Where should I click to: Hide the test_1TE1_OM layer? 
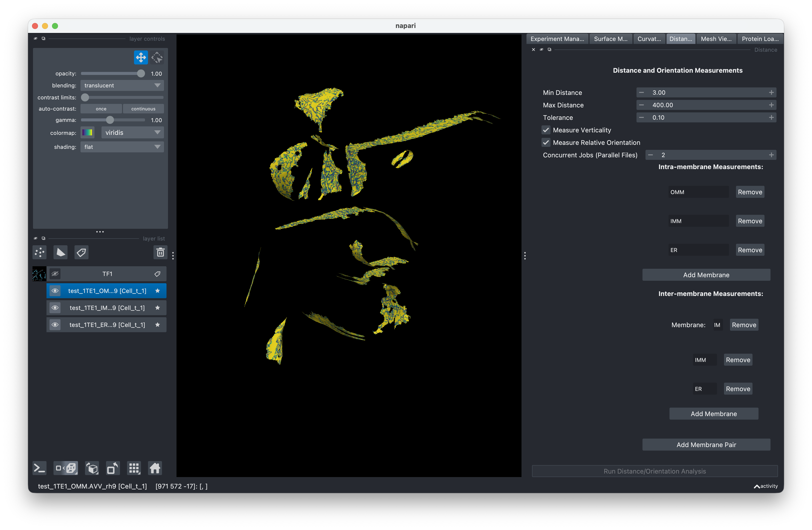pos(55,291)
